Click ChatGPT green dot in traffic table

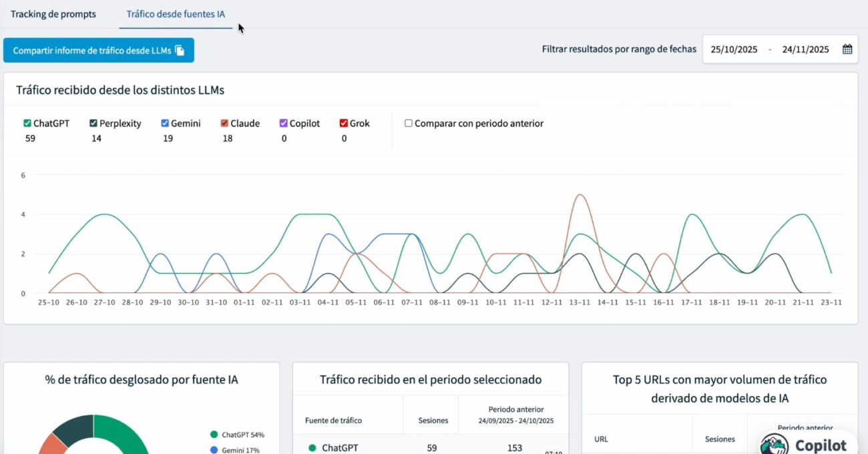click(x=312, y=448)
